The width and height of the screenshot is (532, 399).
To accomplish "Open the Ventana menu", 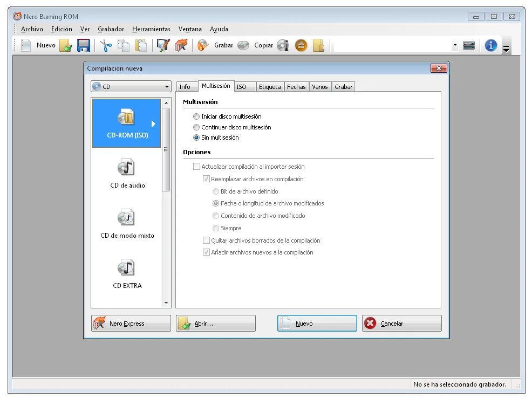I will click(190, 29).
